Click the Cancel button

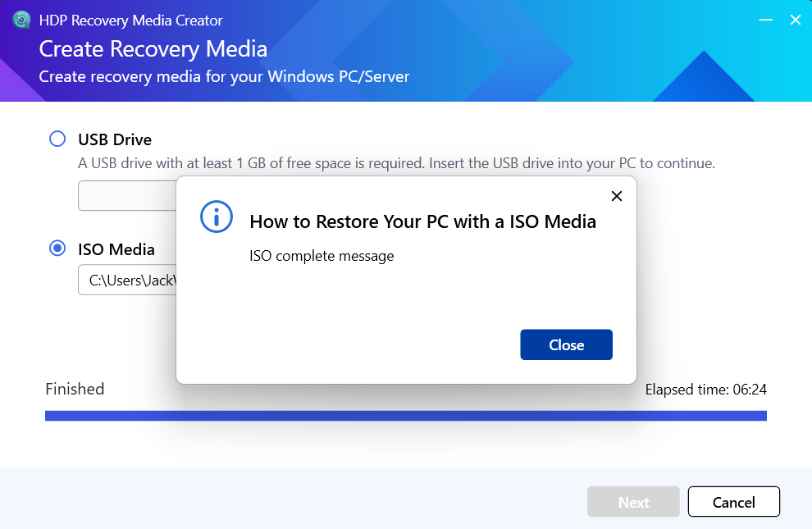pyautogui.click(x=733, y=502)
